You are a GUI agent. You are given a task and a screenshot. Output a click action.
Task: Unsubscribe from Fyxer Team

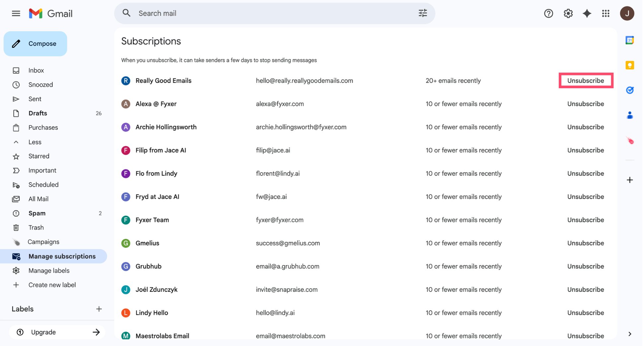[586, 220]
